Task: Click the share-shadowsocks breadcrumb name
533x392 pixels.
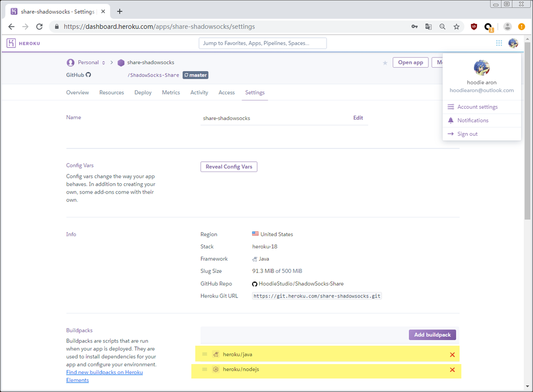Action: [x=151, y=63]
